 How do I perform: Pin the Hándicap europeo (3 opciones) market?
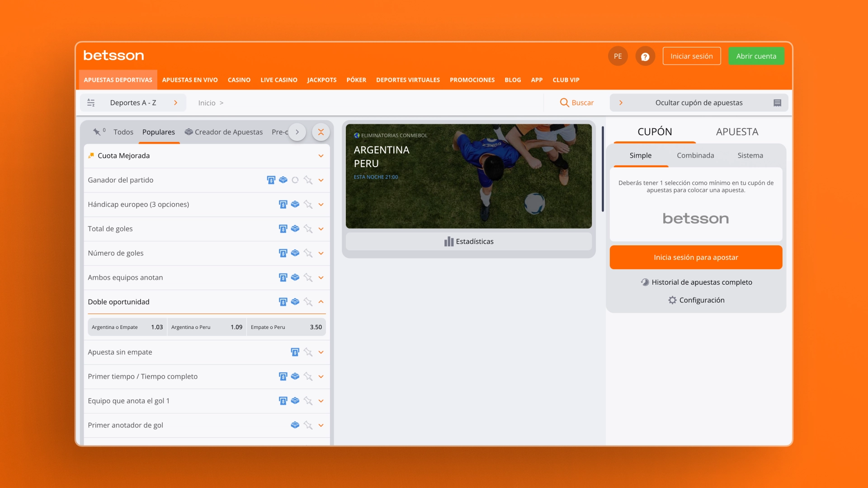[308, 204]
